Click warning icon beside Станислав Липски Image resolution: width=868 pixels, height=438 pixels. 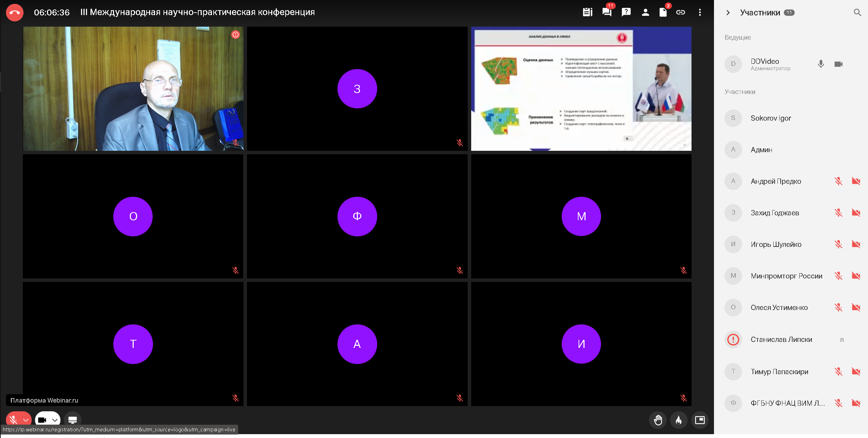tap(733, 339)
